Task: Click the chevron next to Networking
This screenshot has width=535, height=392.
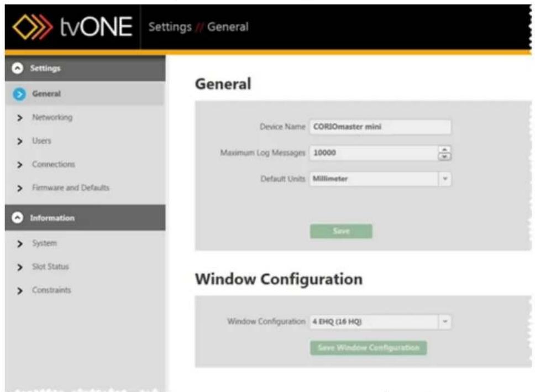Action: click(20, 118)
